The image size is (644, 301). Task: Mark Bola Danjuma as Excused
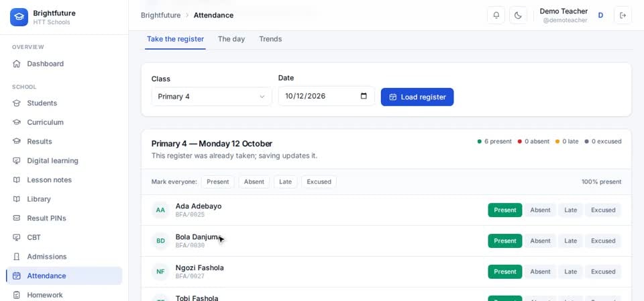coord(603,241)
